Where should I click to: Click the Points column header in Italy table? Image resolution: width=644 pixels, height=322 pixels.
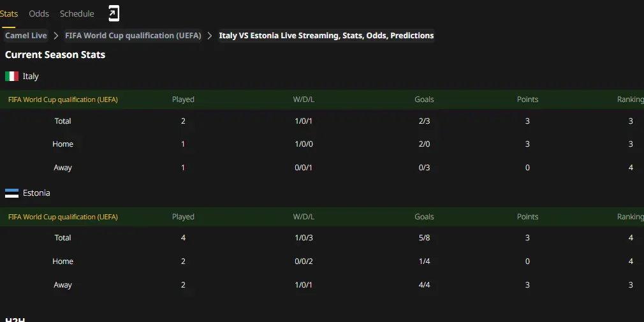point(527,99)
